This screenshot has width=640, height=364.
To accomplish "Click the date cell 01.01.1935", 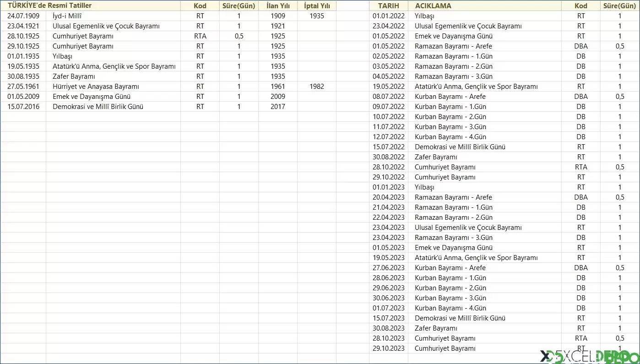I will tap(23, 56).
